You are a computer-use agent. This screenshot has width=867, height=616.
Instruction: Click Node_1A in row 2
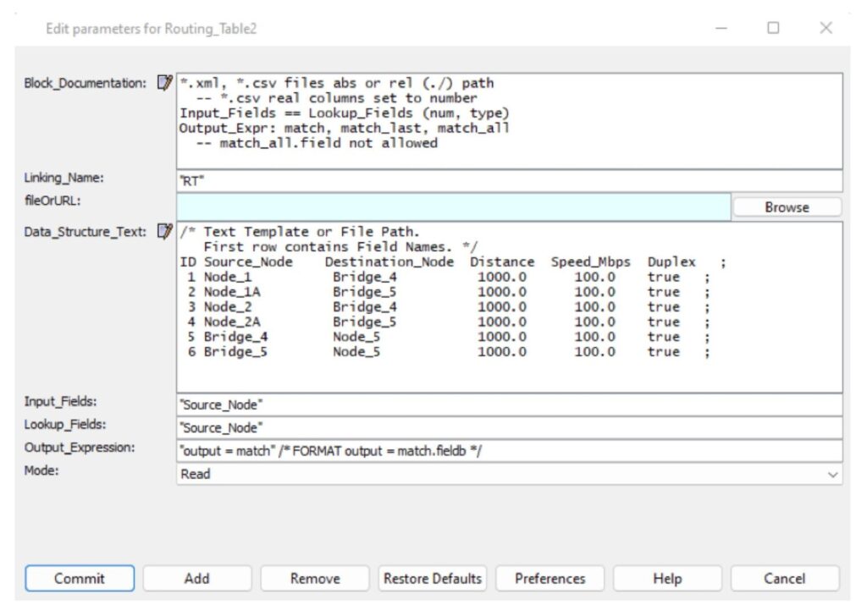point(232,292)
